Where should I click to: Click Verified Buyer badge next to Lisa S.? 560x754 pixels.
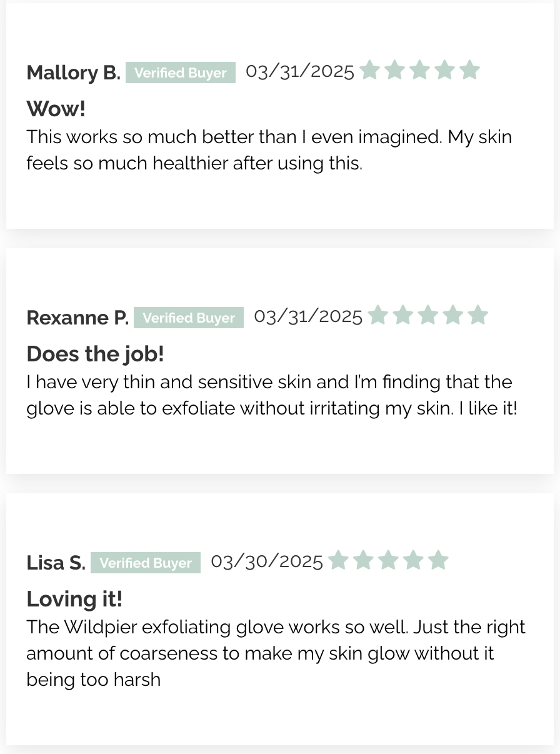pos(146,563)
